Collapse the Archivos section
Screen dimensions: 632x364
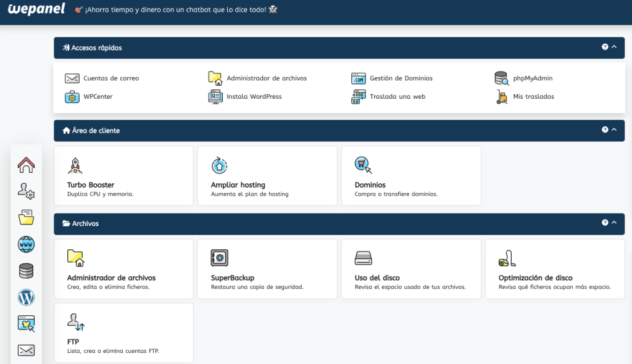pyautogui.click(x=614, y=223)
